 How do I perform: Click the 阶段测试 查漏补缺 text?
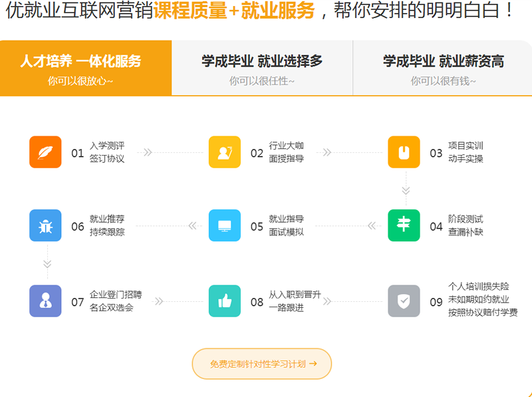[465, 225]
